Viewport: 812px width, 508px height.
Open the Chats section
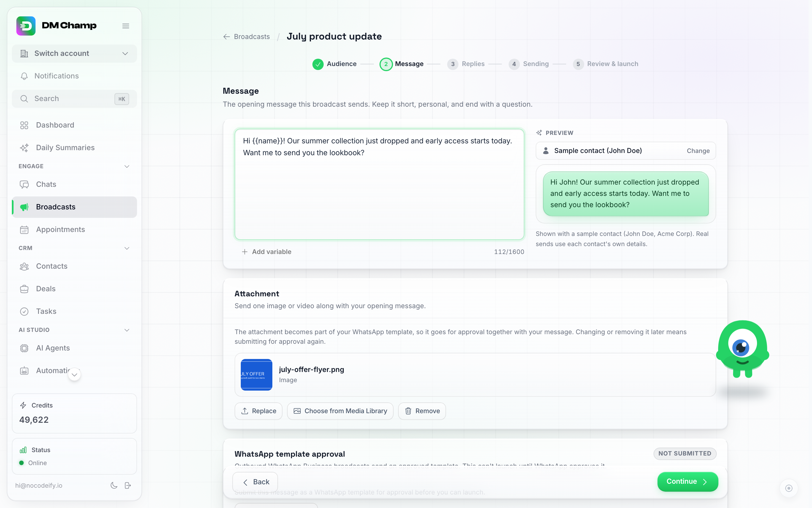(74, 184)
